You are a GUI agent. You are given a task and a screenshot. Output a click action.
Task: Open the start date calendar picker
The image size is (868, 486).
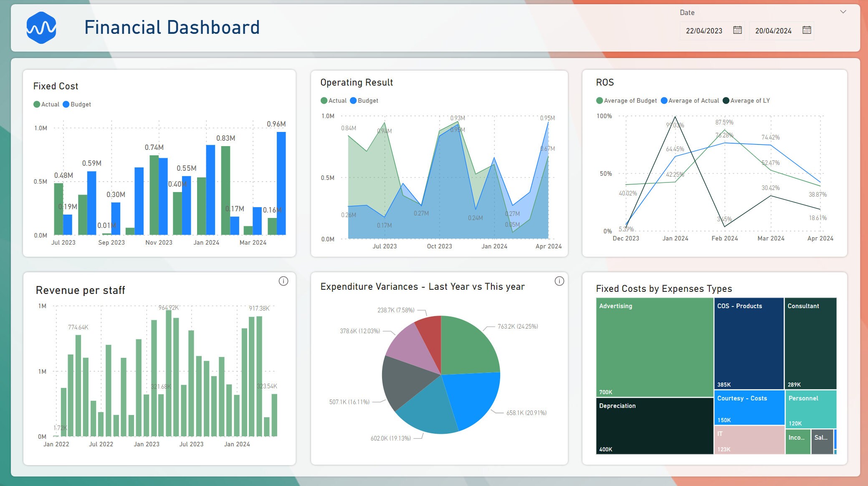click(737, 30)
